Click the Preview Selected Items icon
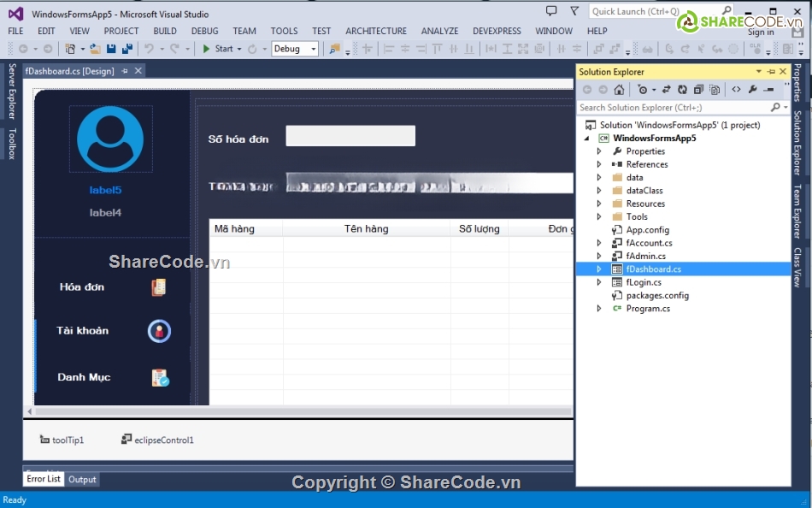The width and height of the screenshot is (812, 508). [769, 90]
